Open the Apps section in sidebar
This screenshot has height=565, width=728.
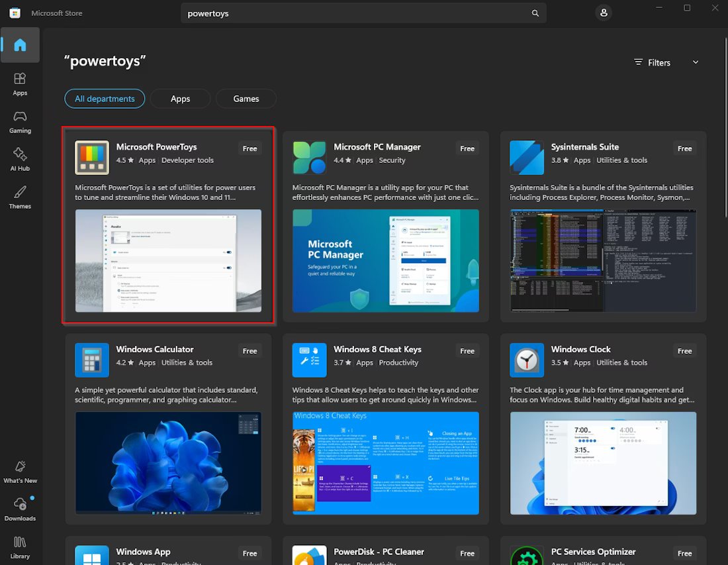20,83
